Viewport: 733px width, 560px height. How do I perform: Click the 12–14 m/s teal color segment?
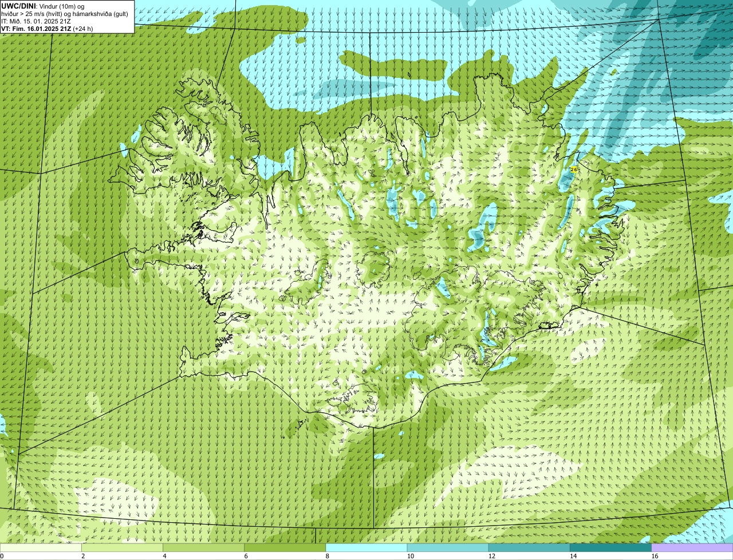(529, 547)
